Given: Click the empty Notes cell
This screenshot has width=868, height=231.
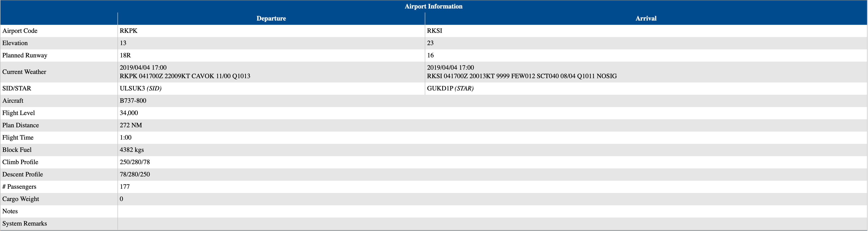Looking at the screenshot, I should (492, 211).
